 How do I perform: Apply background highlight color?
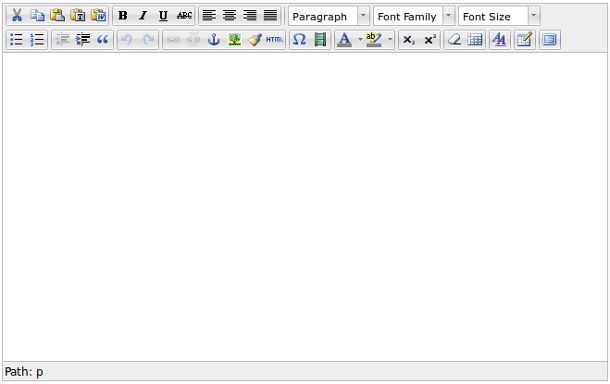374,40
